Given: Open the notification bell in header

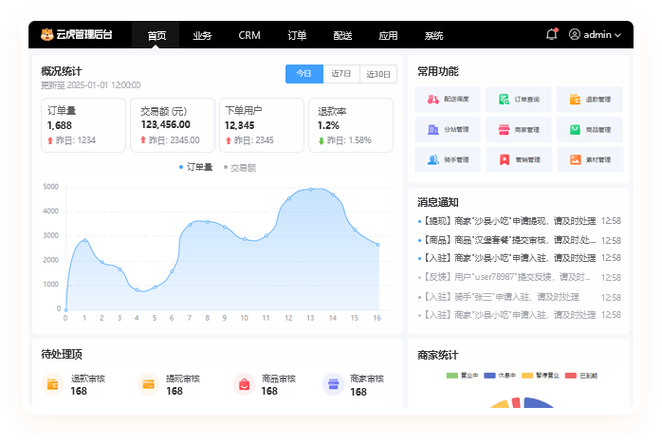Looking at the screenshot, I should pyautogui.click(x=552, y=34).
